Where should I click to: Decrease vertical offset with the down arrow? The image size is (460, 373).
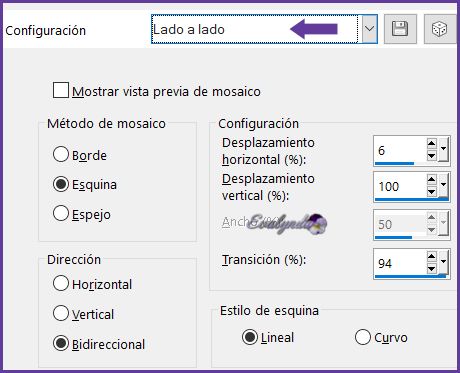pyautogui.click(x=431, y=192)
